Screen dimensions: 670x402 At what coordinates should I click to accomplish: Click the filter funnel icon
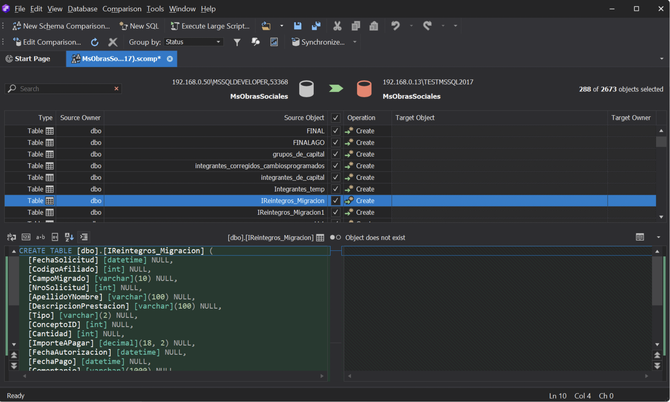tap(237, 43)
